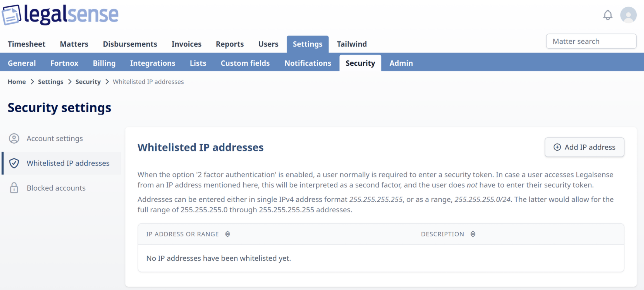
Task: Click the Legalsense logo
Action: pos(60,14)
